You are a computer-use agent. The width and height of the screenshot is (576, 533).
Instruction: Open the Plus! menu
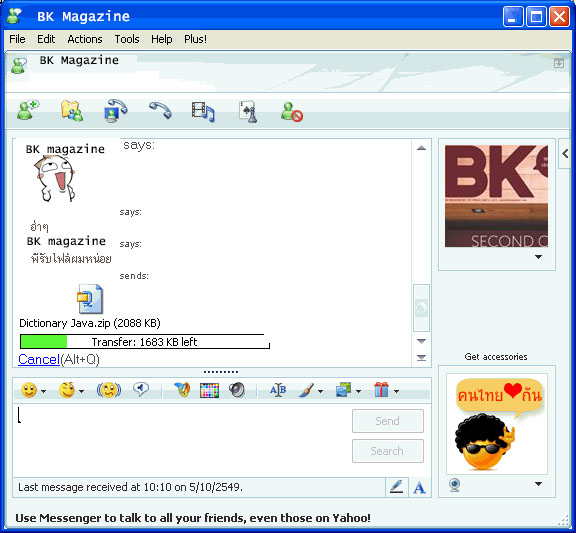tap(195, 39)
